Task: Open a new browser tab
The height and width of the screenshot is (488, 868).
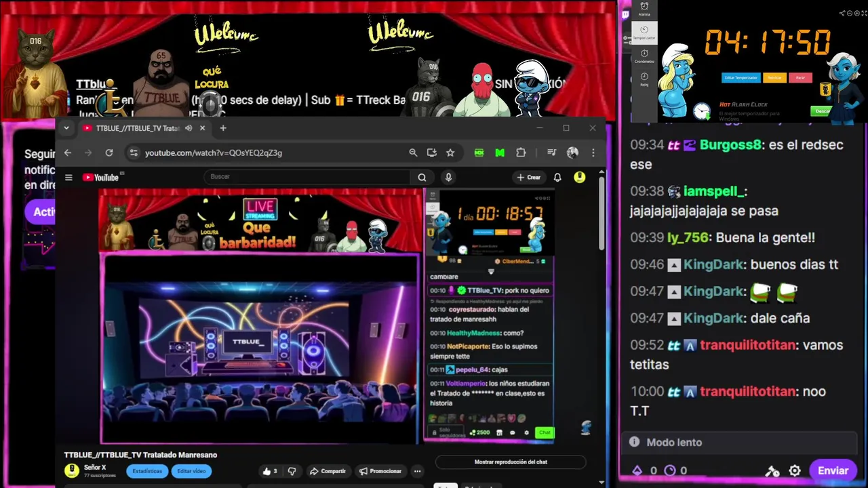Action: coord(223,128)
